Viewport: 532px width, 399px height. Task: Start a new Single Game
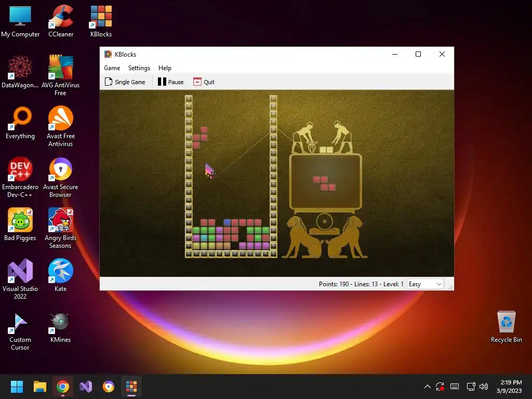pyautogui.click(x=125, y=82)
